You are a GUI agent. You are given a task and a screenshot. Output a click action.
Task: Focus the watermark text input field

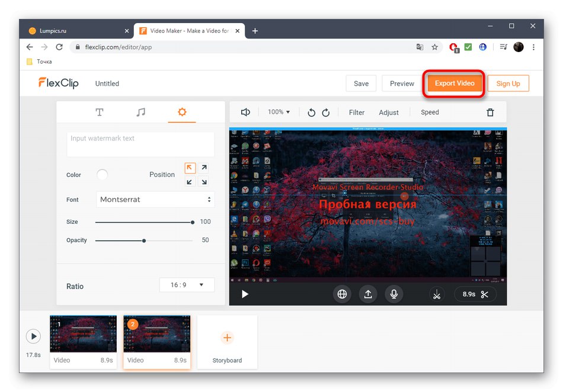coord(140,144)
